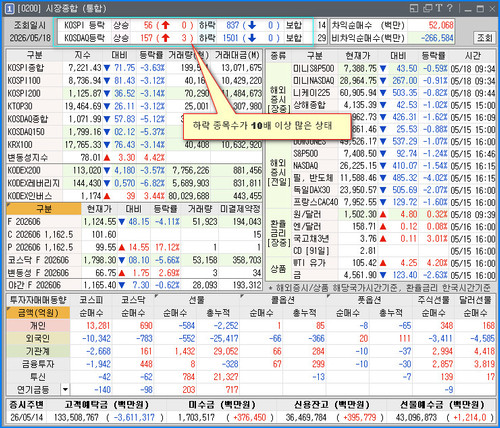Select the 국고채3년 bond row
500x428 pixels.
tap(394, 239)
